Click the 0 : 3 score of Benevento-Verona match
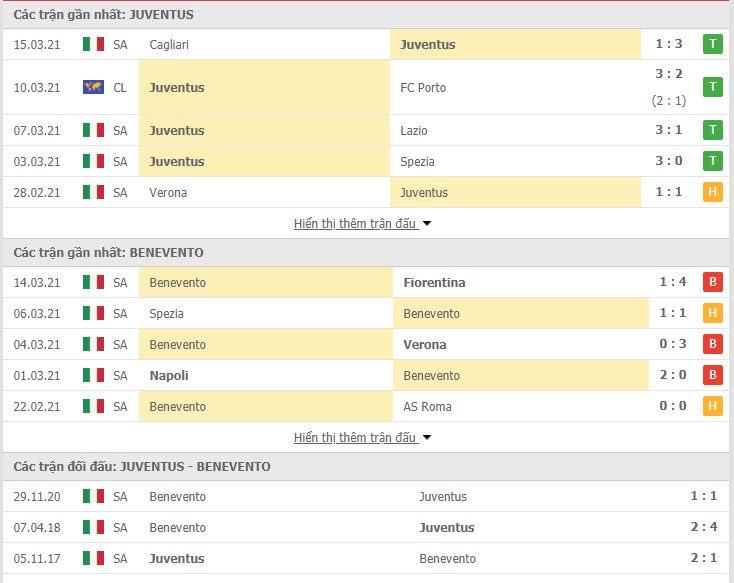 [673, 343]
